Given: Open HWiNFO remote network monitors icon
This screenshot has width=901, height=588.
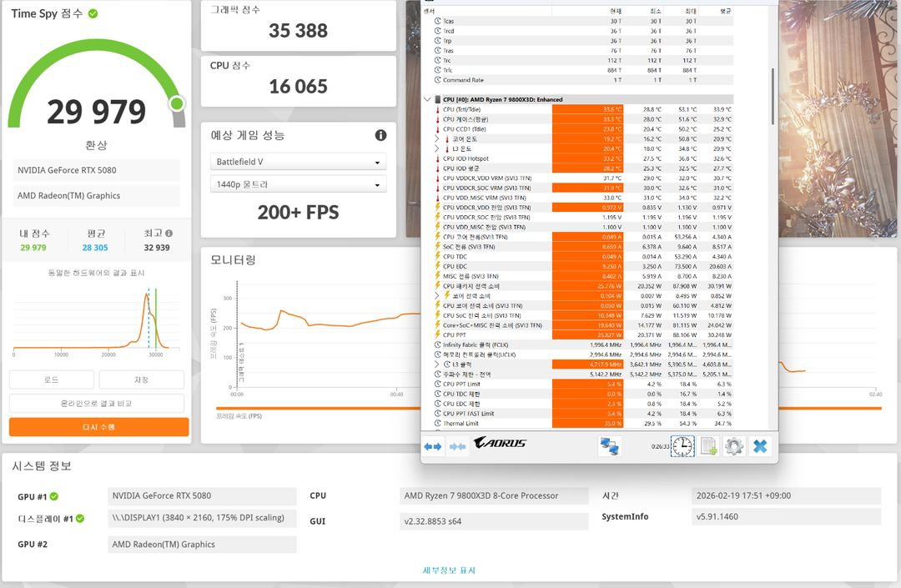Looking at the screenshot, I should [x=610, y=447].
